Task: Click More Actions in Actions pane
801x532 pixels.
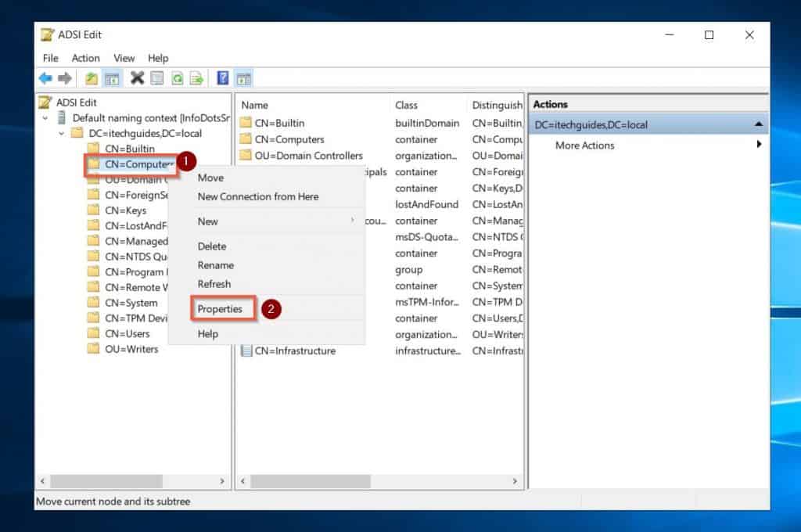Action: [585, 146]
